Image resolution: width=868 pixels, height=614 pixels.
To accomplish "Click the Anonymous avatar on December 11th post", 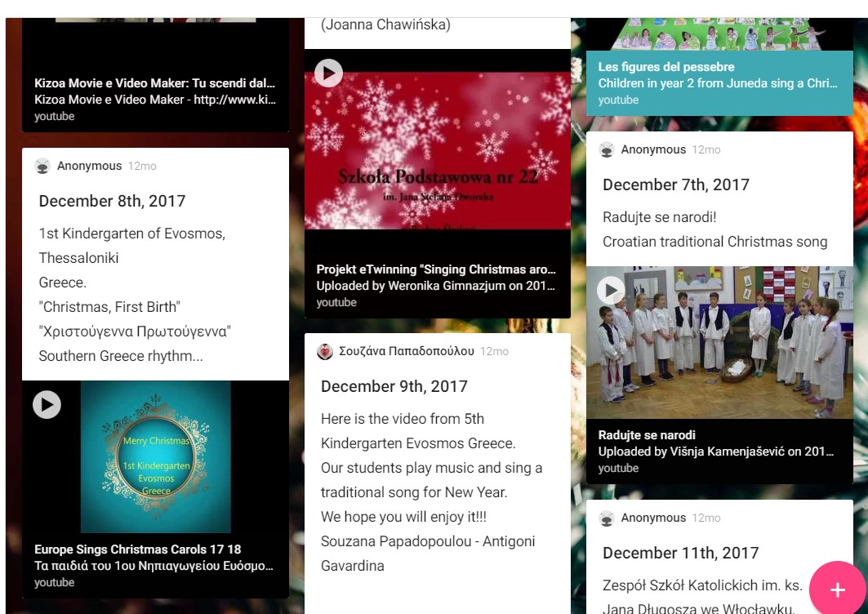I will 607,518.
